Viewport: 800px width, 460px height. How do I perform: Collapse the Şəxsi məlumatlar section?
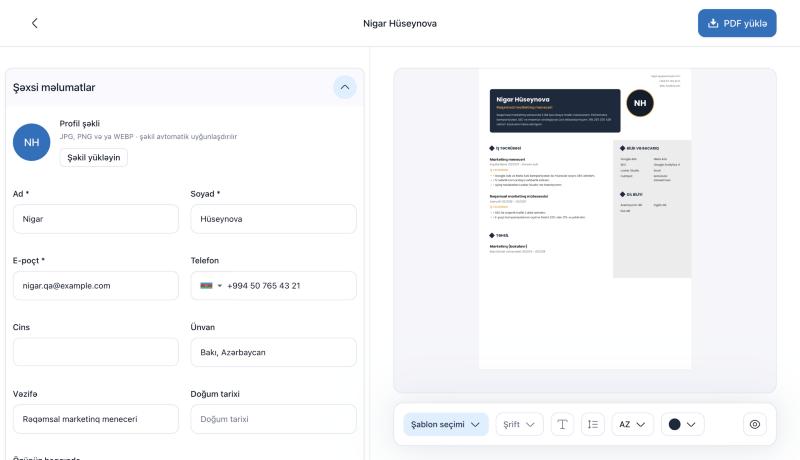345,87
